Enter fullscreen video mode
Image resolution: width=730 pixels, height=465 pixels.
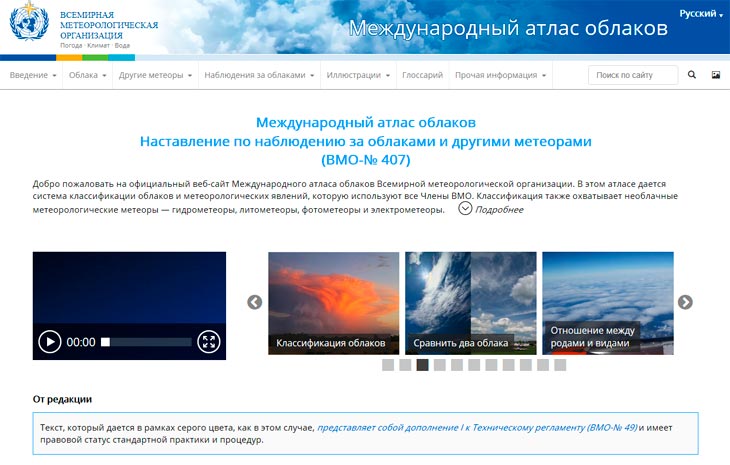tap(209, 342)
